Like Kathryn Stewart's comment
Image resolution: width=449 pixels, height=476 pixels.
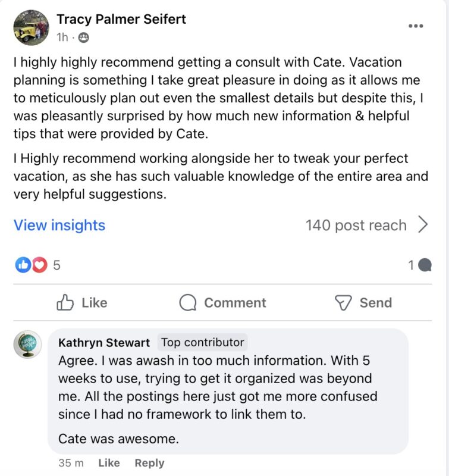[109, 463]
